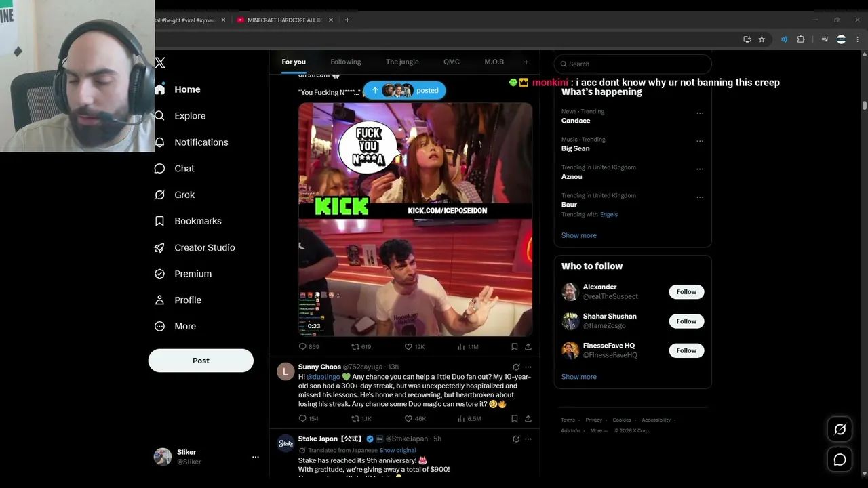
Task: Open Chrome media controls icon
Action: click(825, 39)
